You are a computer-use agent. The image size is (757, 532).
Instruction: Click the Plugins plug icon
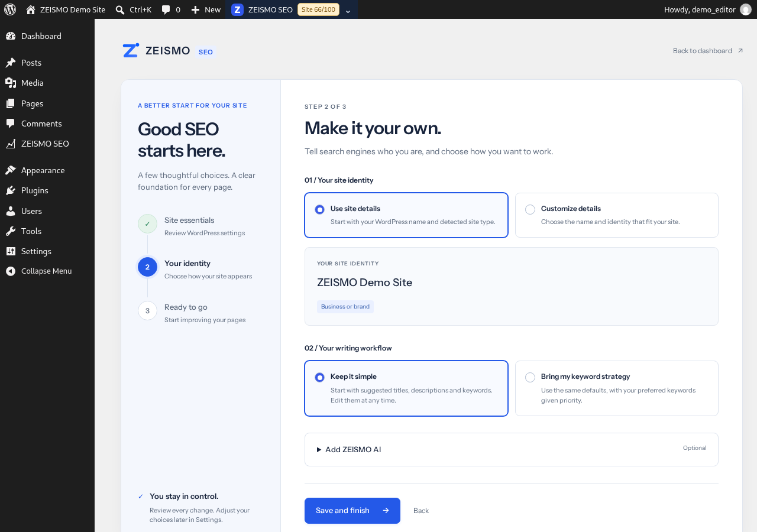click(x=11, y=190)
